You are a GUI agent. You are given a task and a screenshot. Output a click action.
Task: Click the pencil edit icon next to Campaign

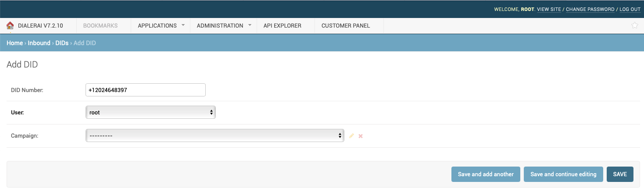click(351, 136)
